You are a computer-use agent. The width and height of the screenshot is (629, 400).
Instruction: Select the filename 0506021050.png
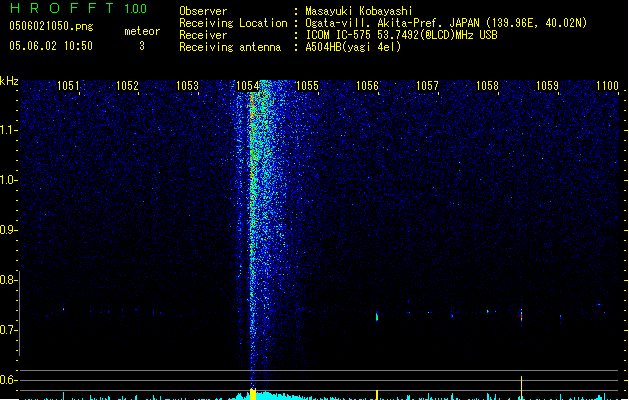[x=51, y=26]
